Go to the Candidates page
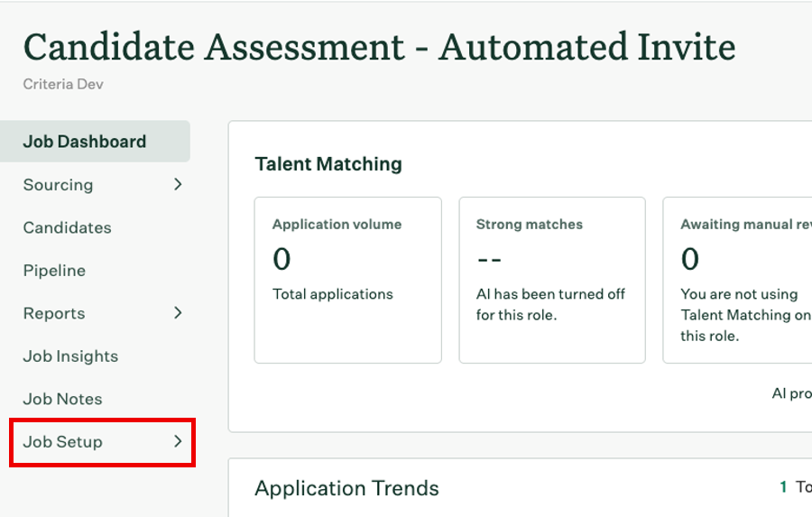The width and height of the screenshot is (812, 517). [x=68, y=227]
